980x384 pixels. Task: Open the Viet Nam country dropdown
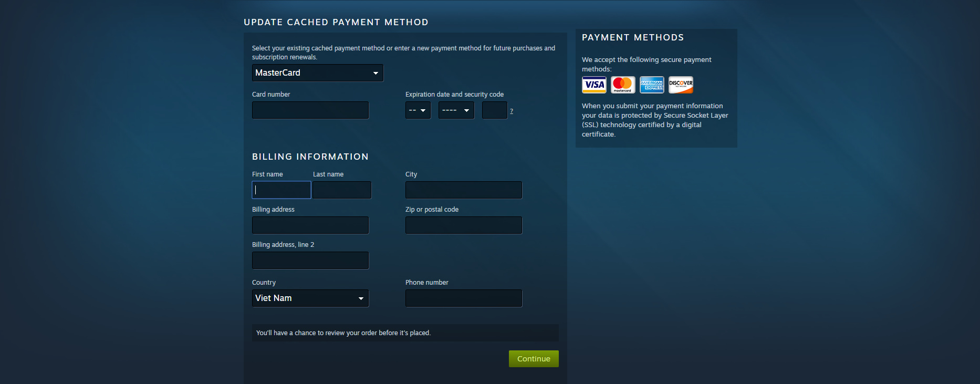pyautogui.click(x=310, y=298)
